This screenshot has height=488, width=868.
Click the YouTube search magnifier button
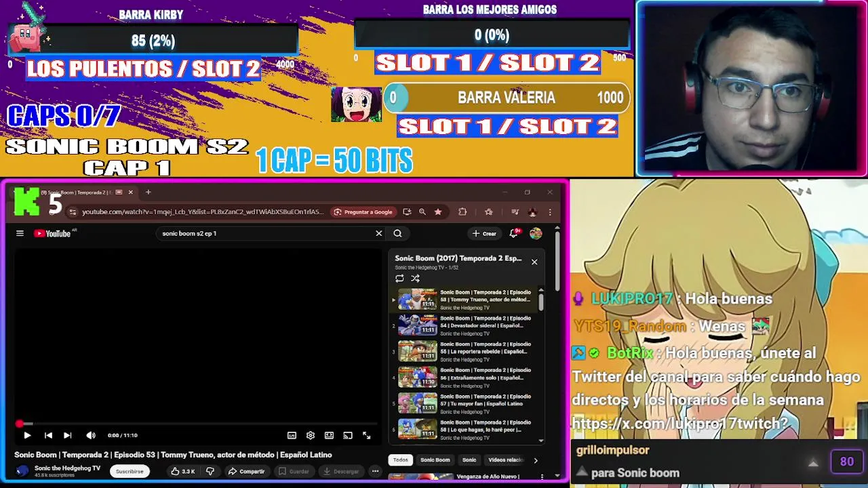pos(398,233)
